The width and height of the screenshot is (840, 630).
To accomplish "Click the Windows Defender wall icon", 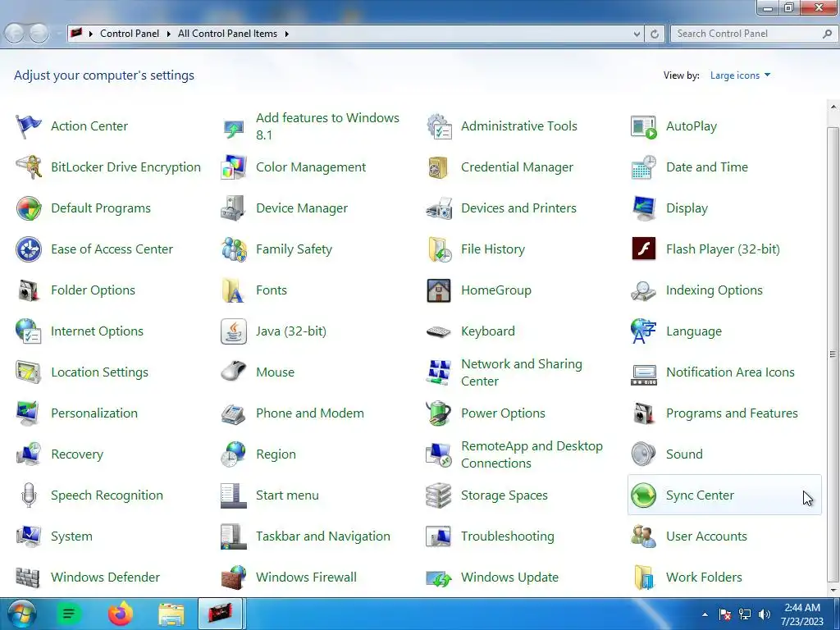I will tap(29, 577).
